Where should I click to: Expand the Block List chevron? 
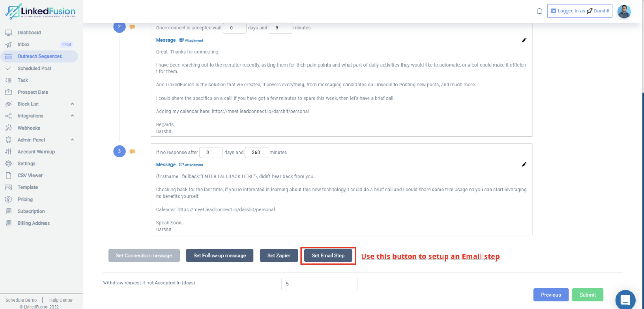click(x=72, y=104)
